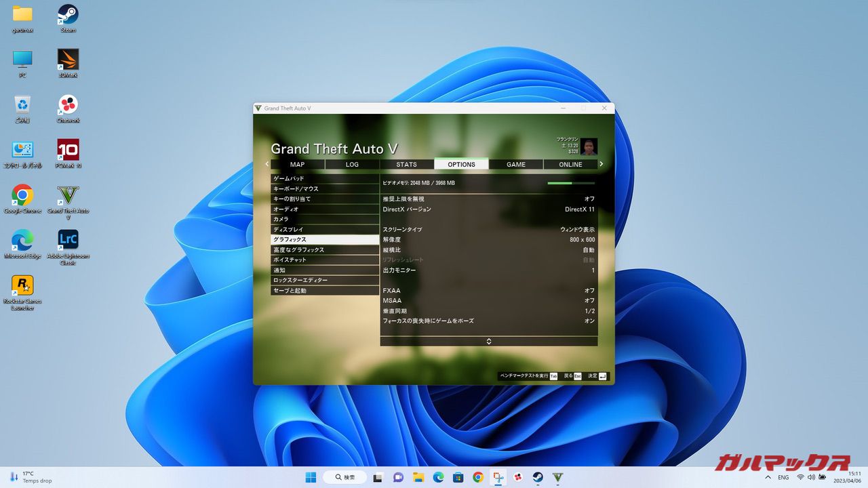868x488 pixels.
Task: Toggle the 推奨上限を無視 option
Action: tap(488, 199)
